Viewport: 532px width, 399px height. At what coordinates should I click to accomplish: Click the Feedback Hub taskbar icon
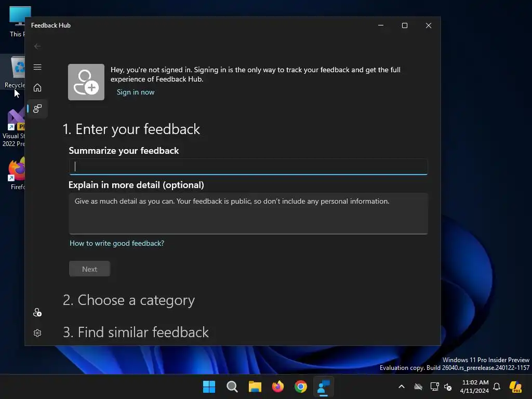(323, 387)
